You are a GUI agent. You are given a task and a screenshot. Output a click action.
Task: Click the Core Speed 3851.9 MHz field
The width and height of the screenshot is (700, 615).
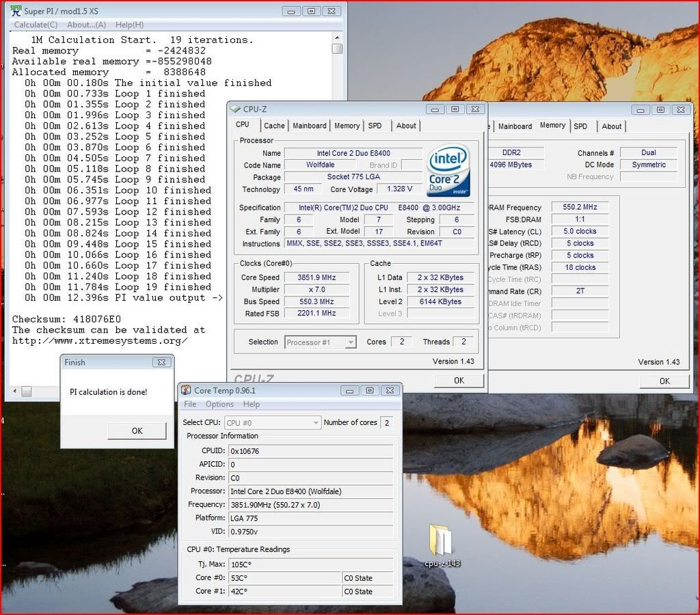[x=317, y=277]
